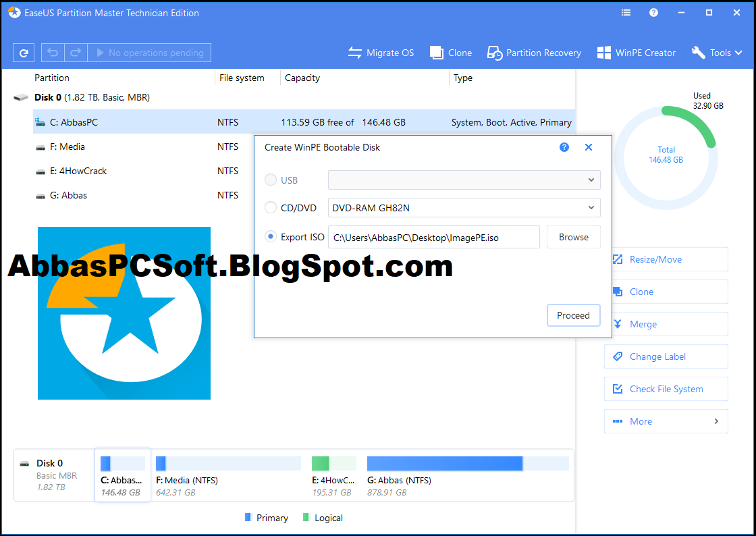Click the ISO export path field
Viewport: 756px width, 536px height.
click(434, 237)
